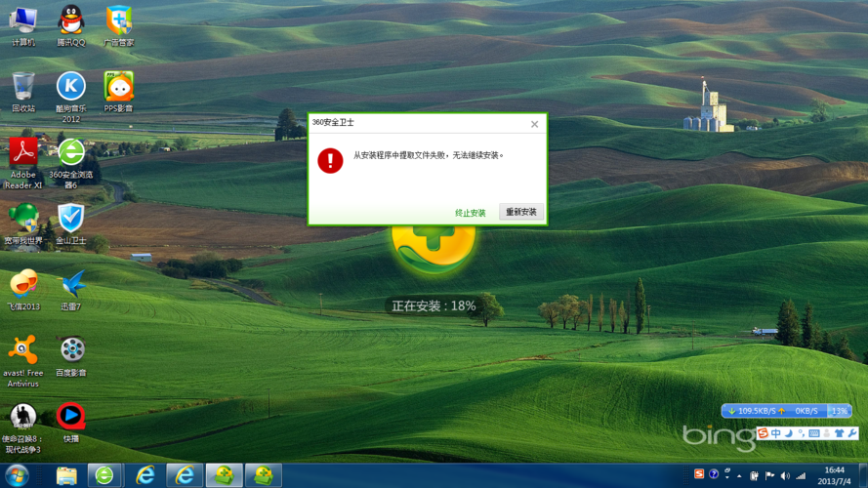The image size is (868, 488).
Task: Open the 360安全浏览器6 desktop icon
Action: (x=71, y=164)
